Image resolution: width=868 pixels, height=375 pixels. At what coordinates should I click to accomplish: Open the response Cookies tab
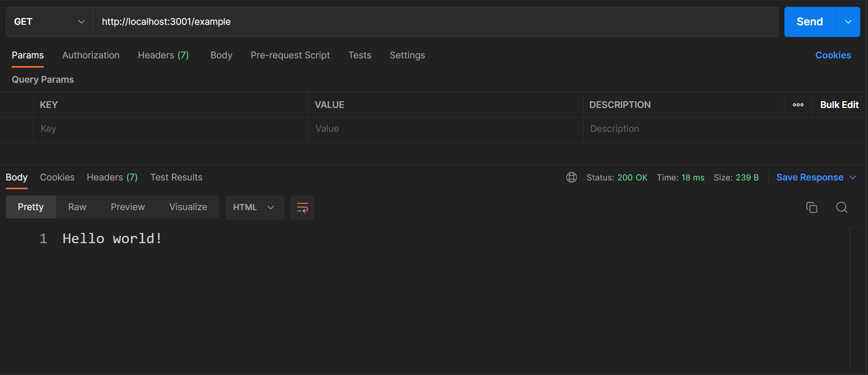tap(57, 178)
